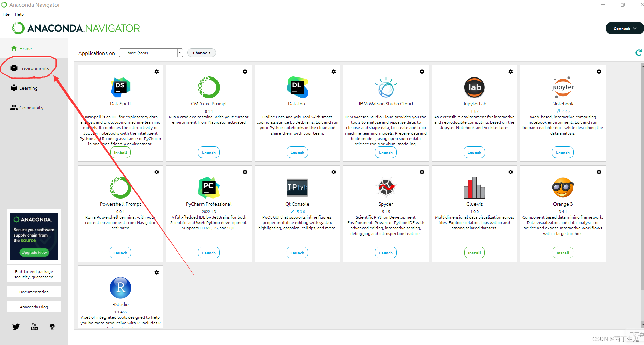Open the Anaconda Twitter page
The width and height of the screenshot is (644, 345).
(x=16, y=327)
